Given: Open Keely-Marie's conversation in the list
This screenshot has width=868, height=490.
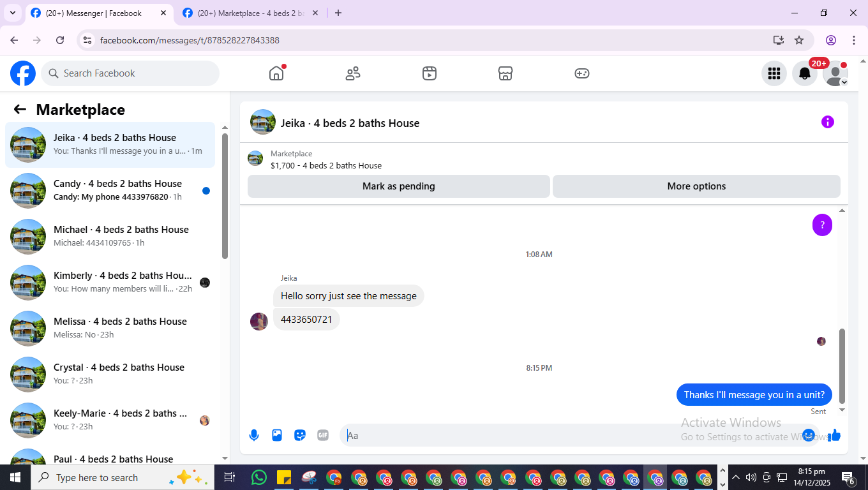Looking at the screenshot, I should click(x=110, y=420).
